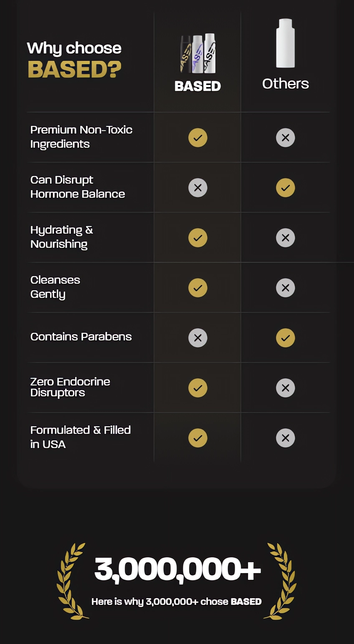The image size is (354, 644).
Task: Click BASED X icon for Contains Parabens
Action: (x=198, y=338)
